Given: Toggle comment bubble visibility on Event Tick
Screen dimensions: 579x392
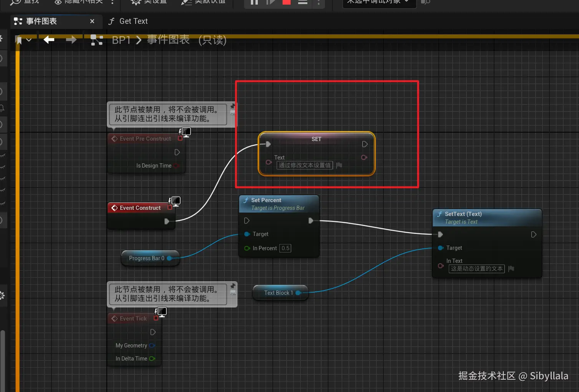Looking at the screenshot, I should click(233, 293).
